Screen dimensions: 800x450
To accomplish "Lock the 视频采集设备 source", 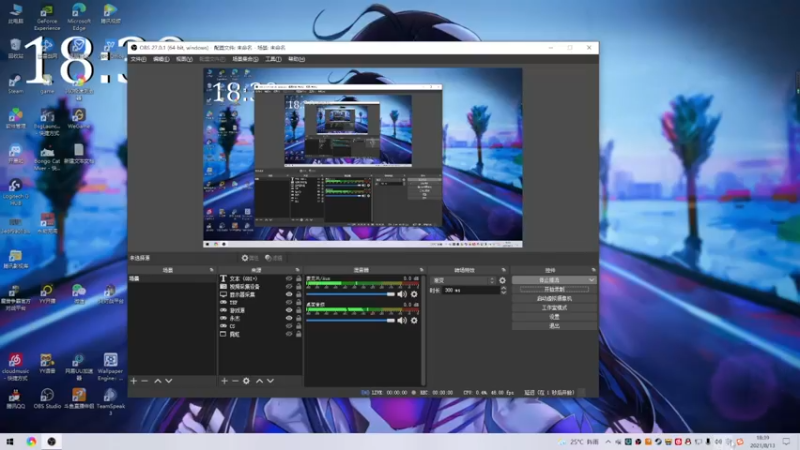I will 298,286.
